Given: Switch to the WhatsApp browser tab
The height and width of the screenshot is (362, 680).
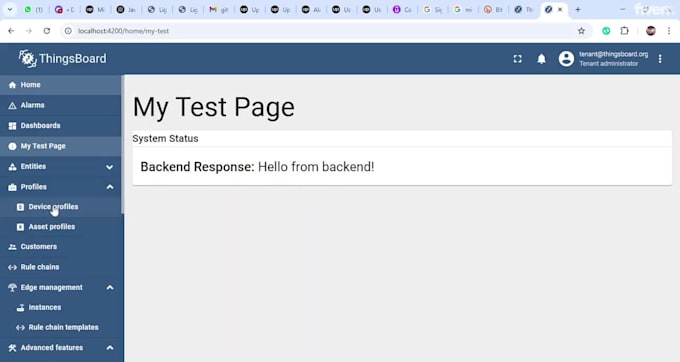Looking at the screenshot, I should click(x=33, y=9).
